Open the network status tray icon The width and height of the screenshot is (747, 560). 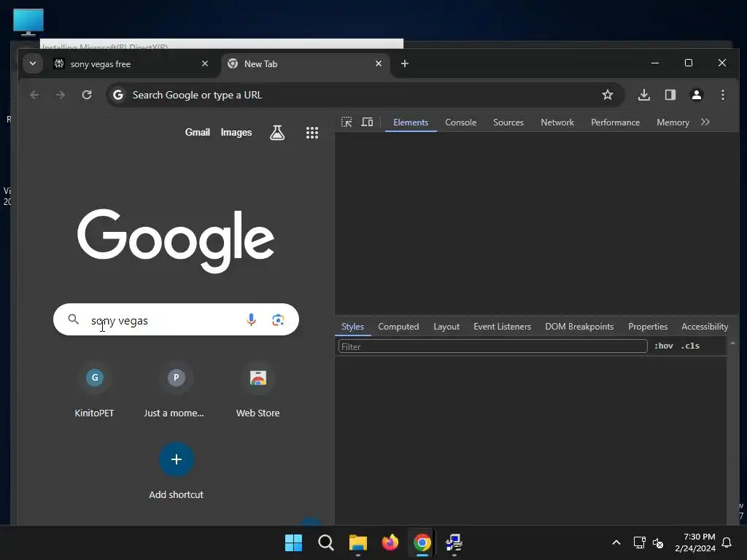tap(639, 542)
